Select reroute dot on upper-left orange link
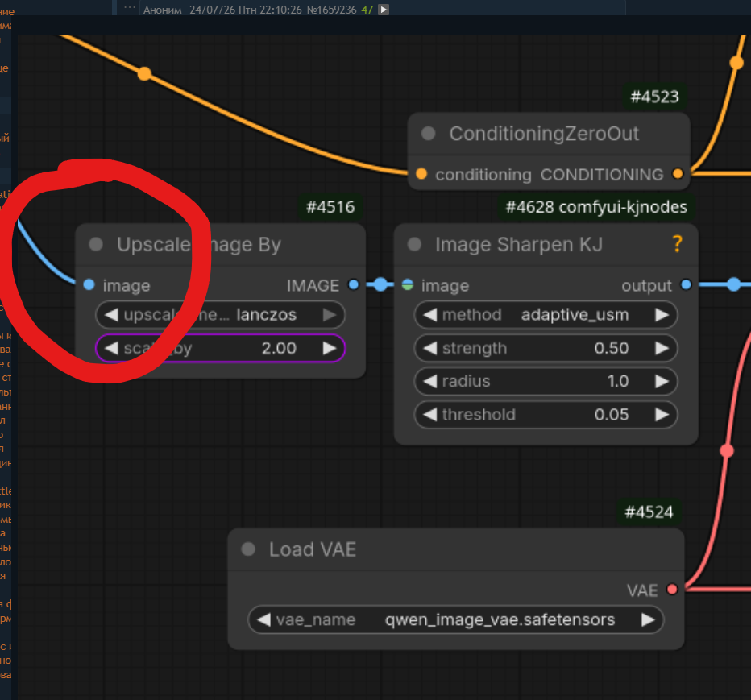Image resolution: width=751 pixels, height=700 pixels. tap(144, 74)
